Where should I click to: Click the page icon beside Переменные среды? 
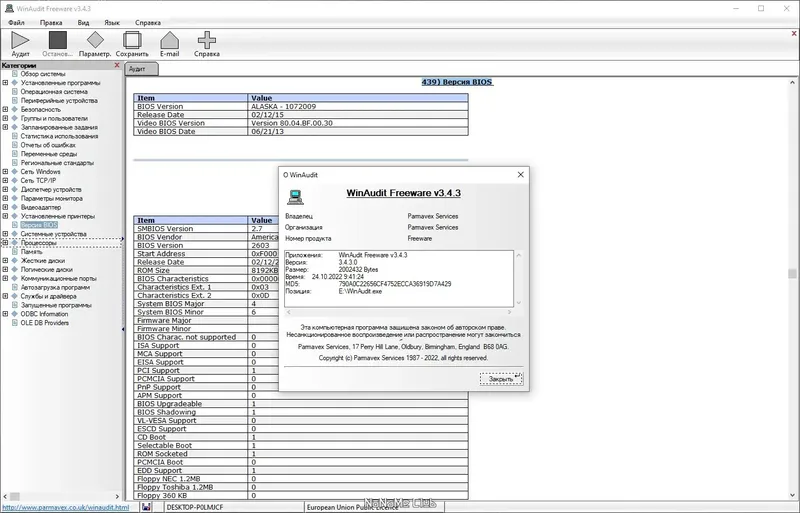pyautogui.click(x=15, y=154)
